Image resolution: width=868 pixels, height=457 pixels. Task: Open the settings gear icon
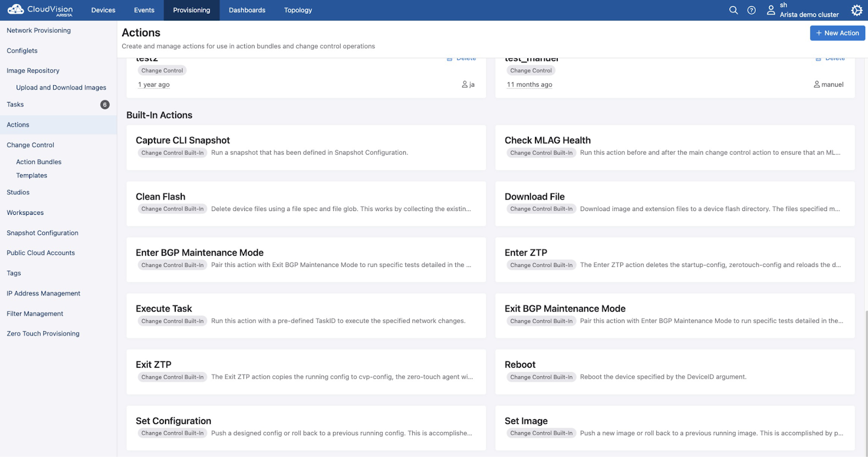(857, 10)
